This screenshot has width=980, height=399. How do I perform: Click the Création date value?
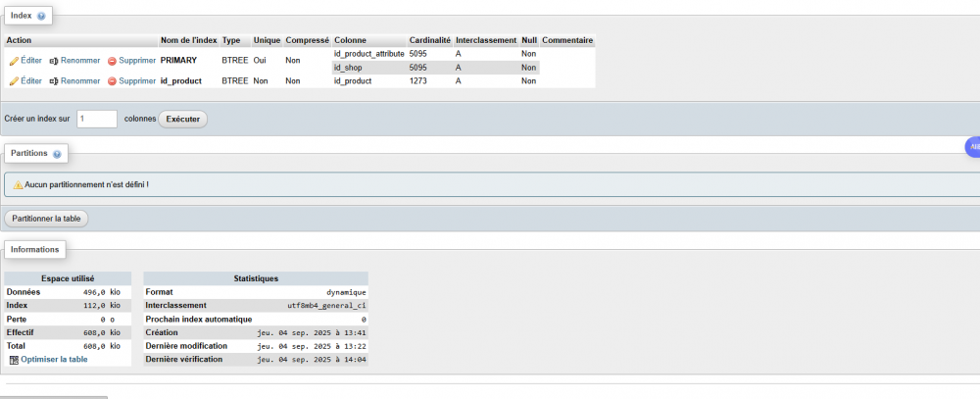[312, 332]
